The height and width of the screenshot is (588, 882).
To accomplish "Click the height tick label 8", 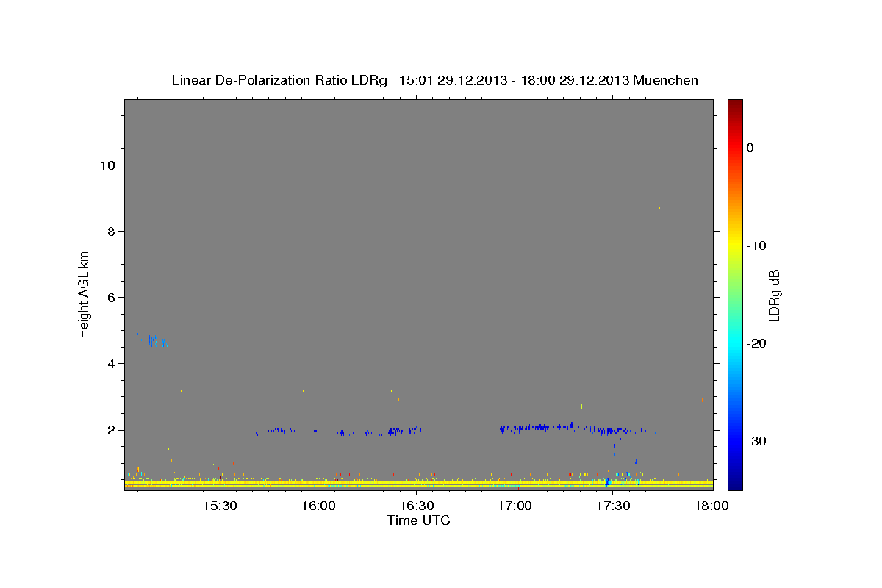I will 110,231.
